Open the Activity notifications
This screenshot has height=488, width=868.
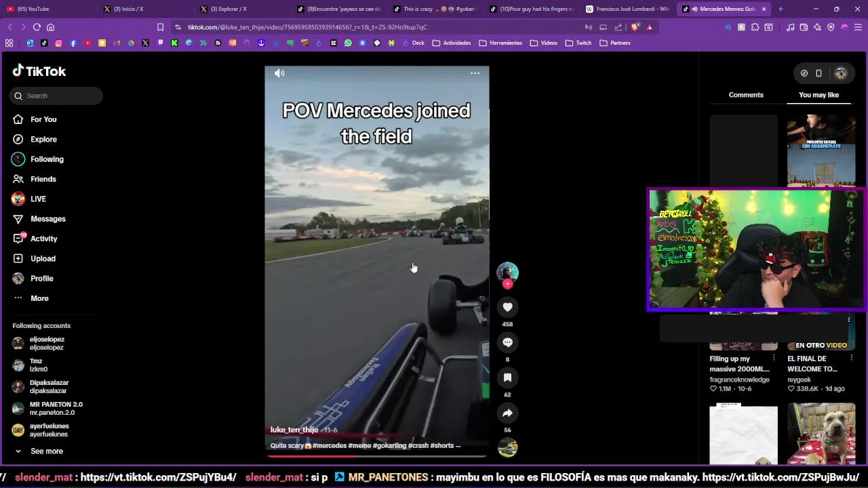(35, 239)
